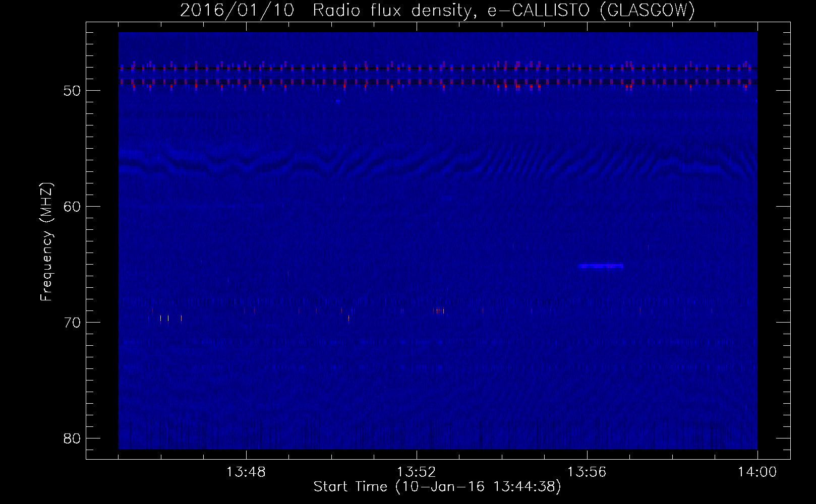Click the yellow spike near 70 MHz
This screenshot has height=504, width=816.
point(160,318)
